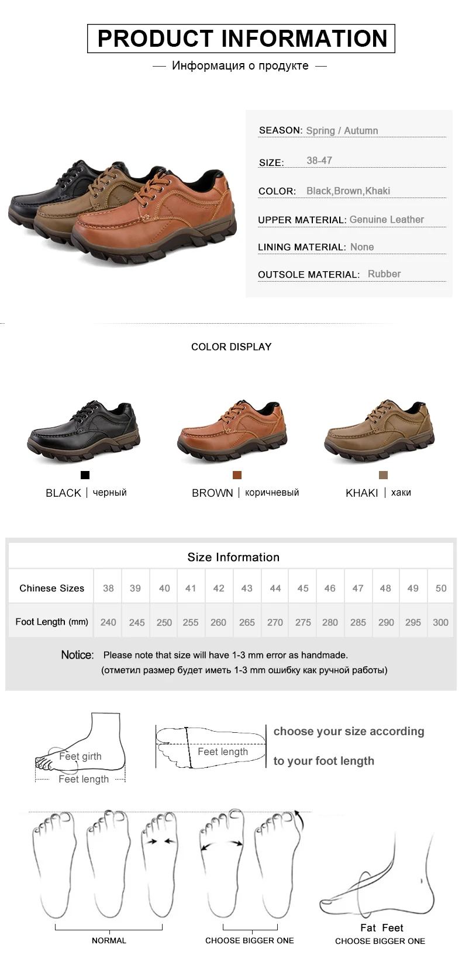This screenshot has height=980, width=462.
Task: Click the first normal foot illustration
Action: pos(54,864)
